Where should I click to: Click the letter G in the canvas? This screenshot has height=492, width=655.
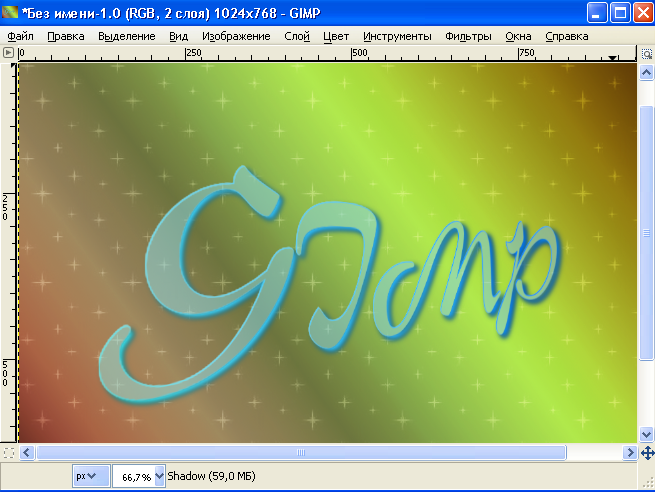[196, 284]
